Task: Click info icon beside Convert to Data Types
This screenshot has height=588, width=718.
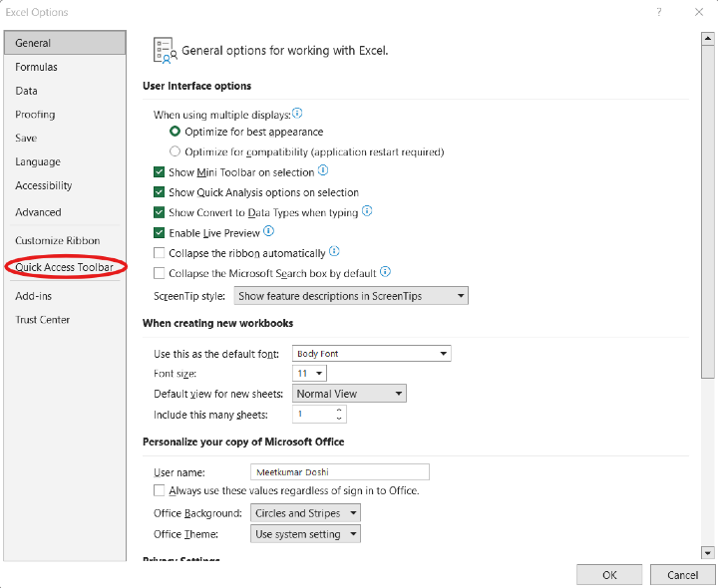Action: [x=367, y=211]
